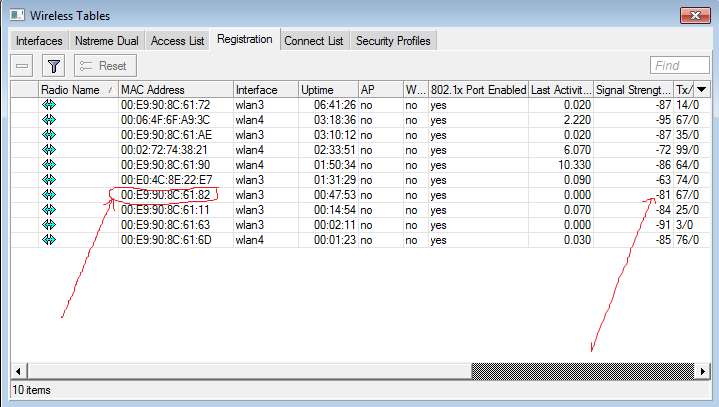
Task: Go to the Access List tab
Action: (177, 41)
